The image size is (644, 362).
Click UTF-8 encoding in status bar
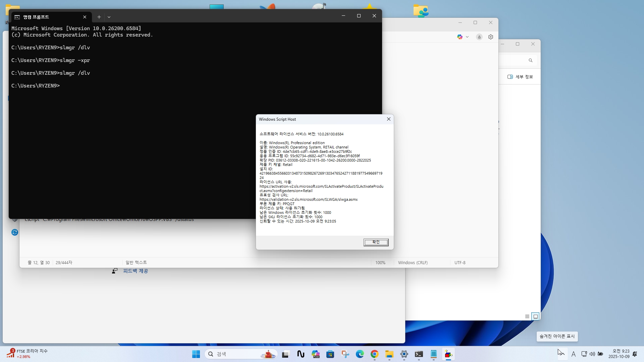click(460, 263)
